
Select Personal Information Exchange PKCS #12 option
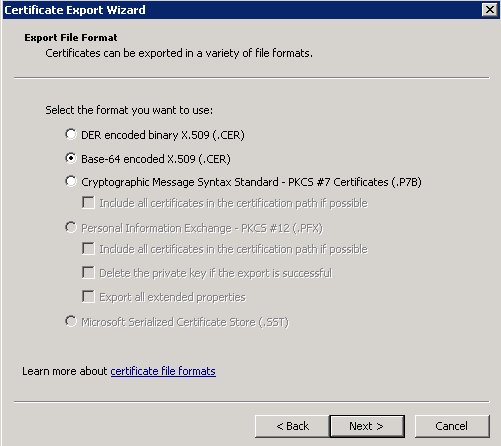click(x=71, y=228)
